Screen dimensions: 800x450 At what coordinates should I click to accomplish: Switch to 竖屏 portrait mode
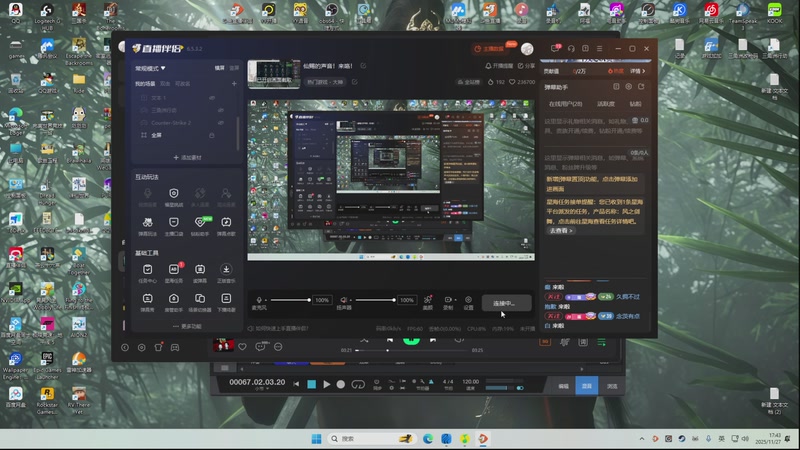tap(234, 68)
